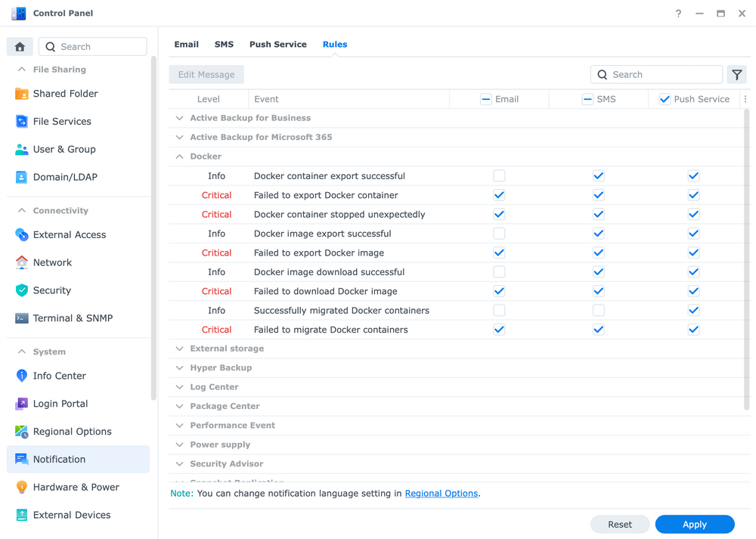Click the Apply button
This screenshot has height=539, width=756.
pos(694,525)
